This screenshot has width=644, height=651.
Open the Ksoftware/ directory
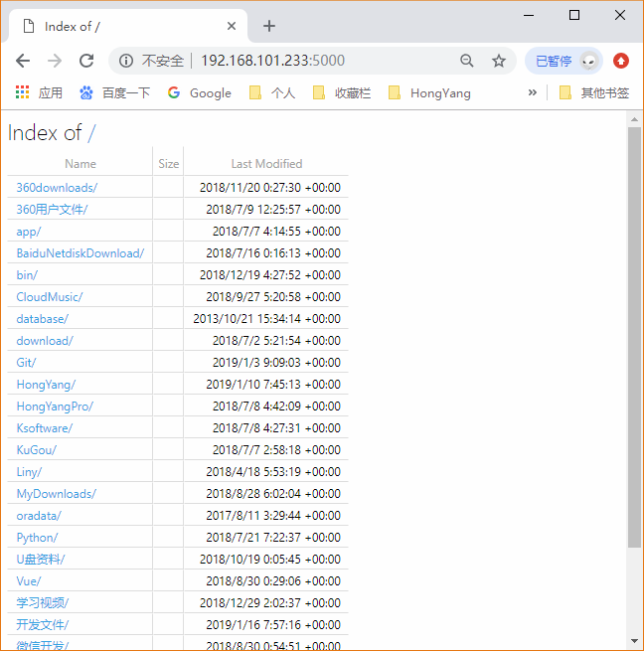(x=45, y=428)
